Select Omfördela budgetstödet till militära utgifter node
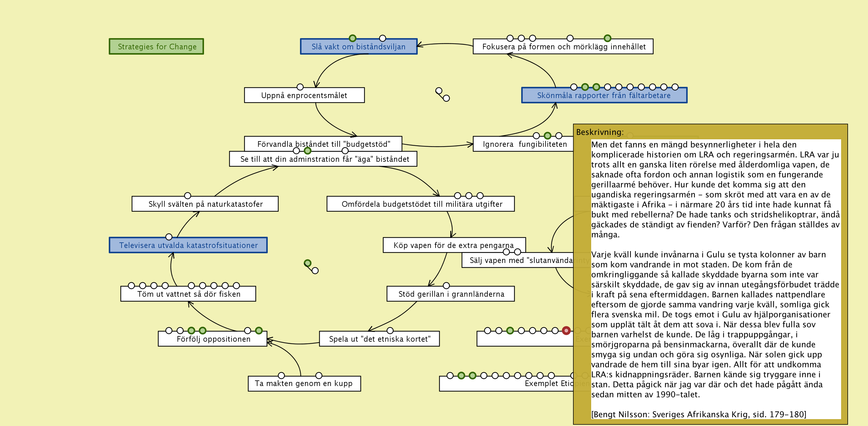 pos(421,205)
